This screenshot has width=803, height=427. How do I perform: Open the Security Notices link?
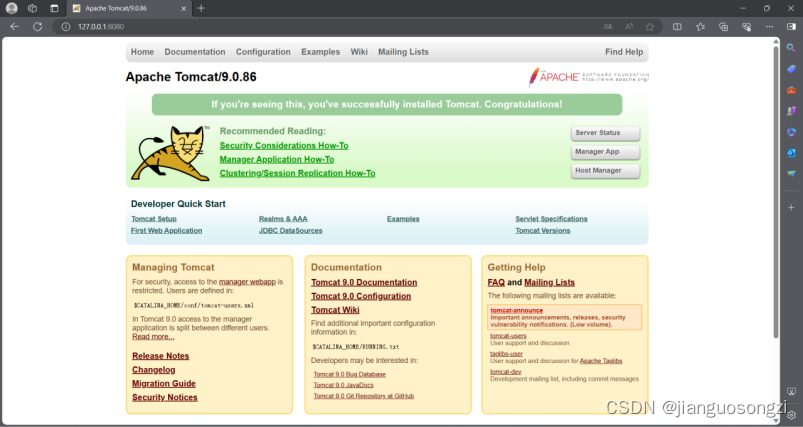click(x=164, y=397)
